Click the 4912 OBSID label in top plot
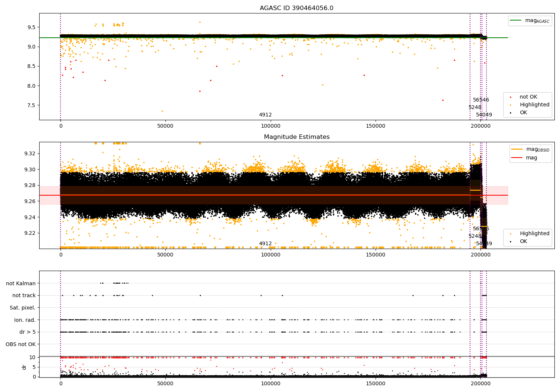Image resolution: width=560 pixels, height=392 pixels. coord(265,115)
